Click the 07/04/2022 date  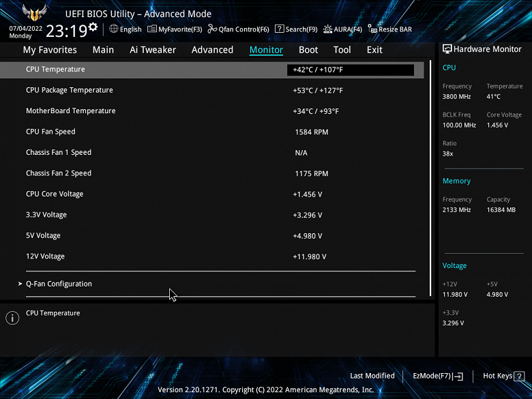[26, 29]
